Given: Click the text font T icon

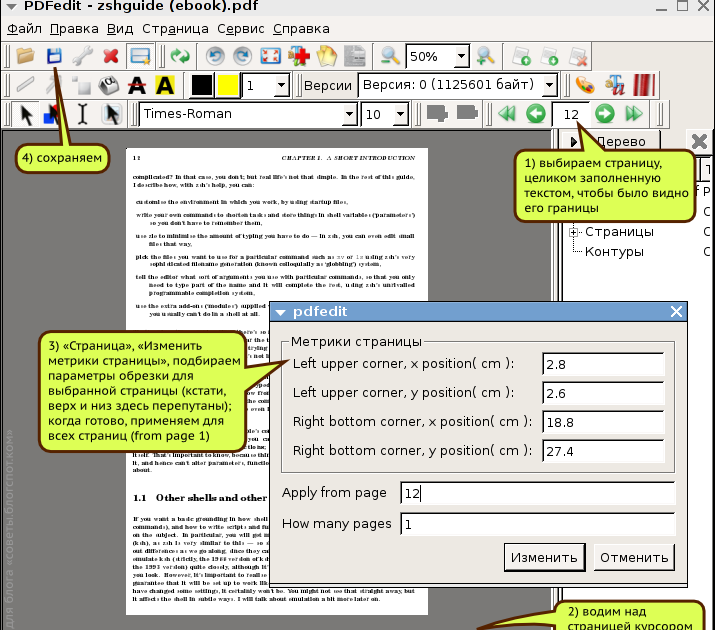Looking at the screenshot, I should (x=614, y=85).
